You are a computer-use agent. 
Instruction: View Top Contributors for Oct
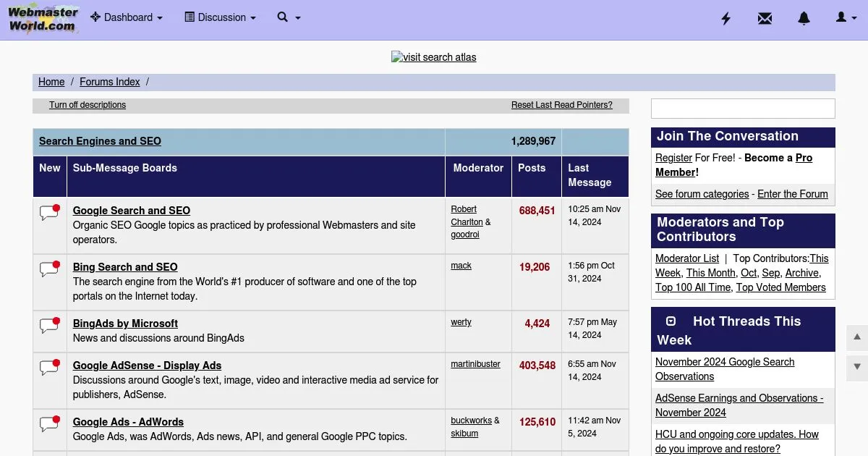click(x=749, y=273)
